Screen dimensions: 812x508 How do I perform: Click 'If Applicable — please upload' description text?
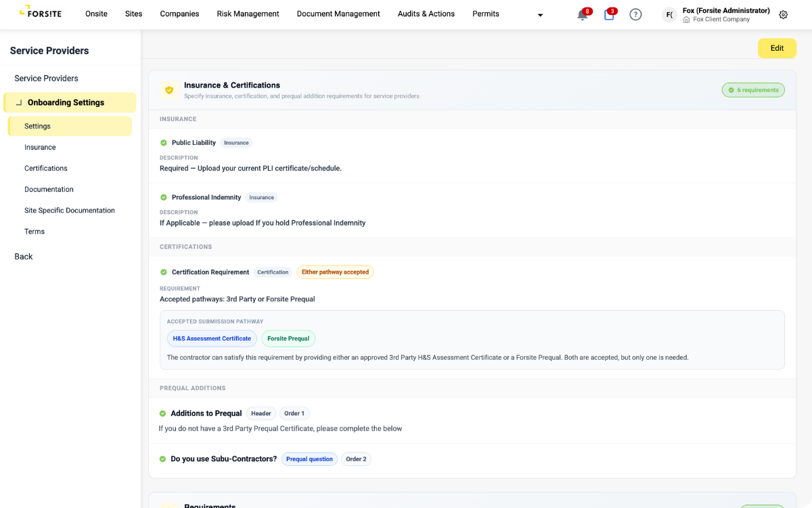263,223
